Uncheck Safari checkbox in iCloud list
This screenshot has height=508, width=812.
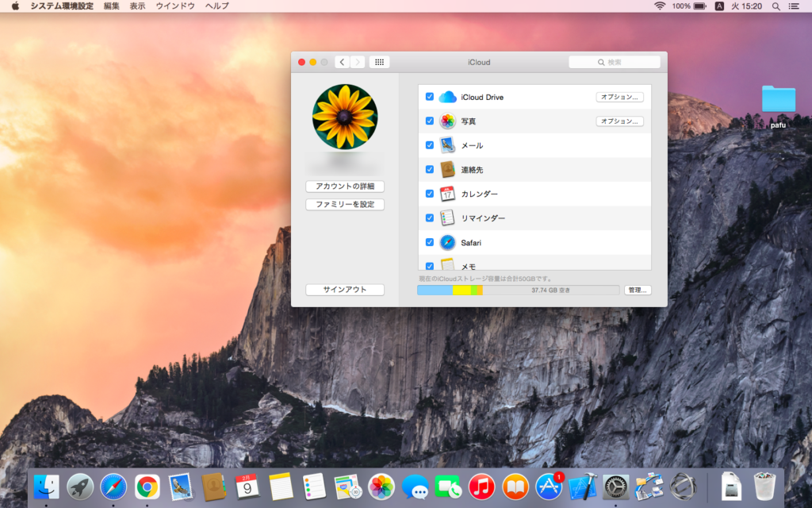(x=429, y=242)
